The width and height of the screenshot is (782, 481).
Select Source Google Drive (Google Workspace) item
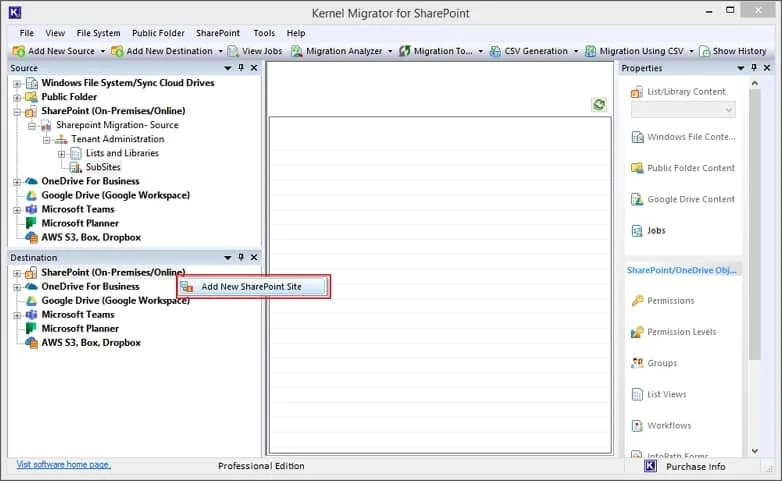click(116, 195)
